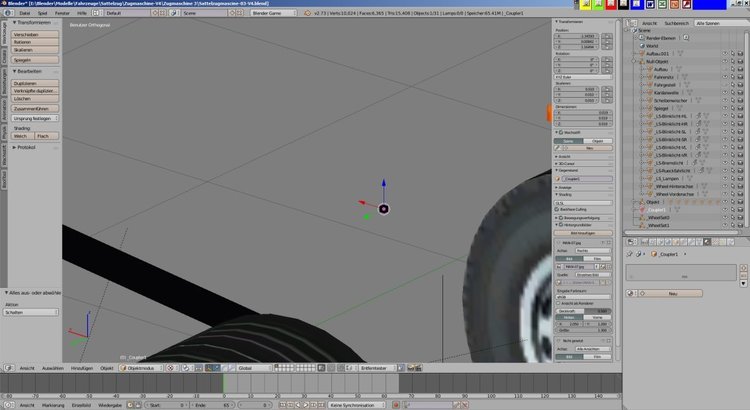Select Fahrgestell in the outliner
Viewport: 750px width, 410px height.
pos(664,85)
